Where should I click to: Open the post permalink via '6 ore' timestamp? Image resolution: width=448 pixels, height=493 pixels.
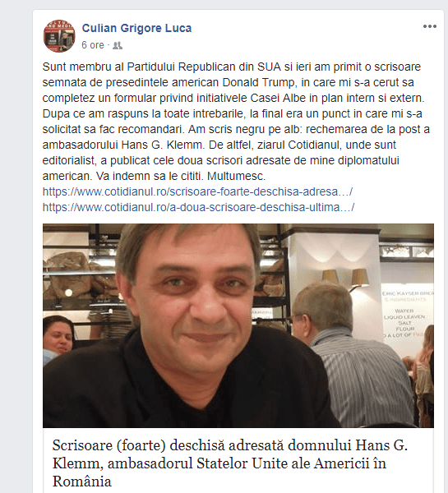(x=93, y=45)
